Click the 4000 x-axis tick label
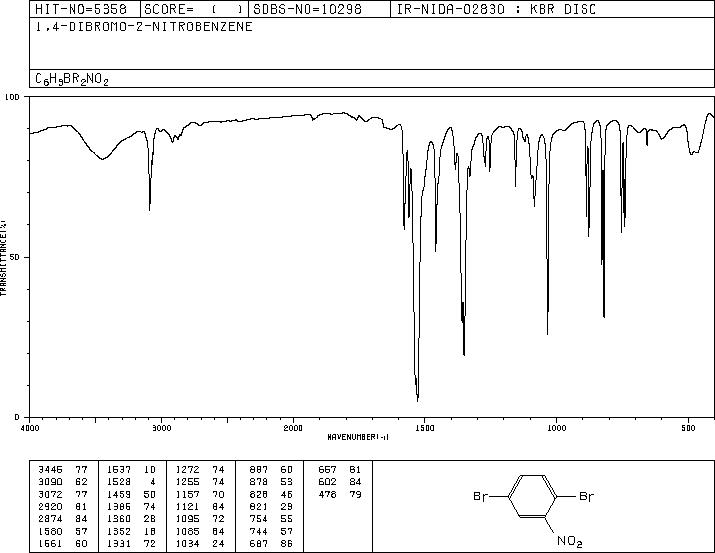 coord(30,428)
